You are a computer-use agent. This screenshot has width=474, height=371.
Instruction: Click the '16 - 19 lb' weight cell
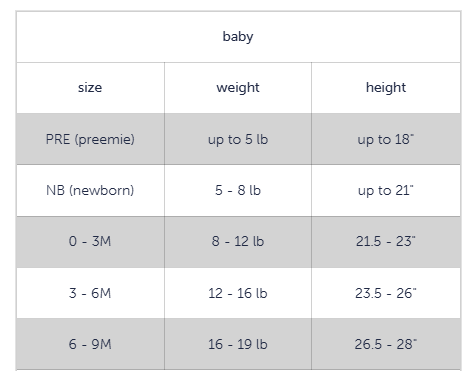point(238,344)
